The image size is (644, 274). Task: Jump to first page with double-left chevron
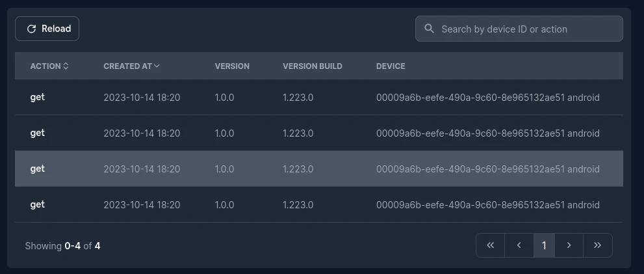(x=491, y=245)
